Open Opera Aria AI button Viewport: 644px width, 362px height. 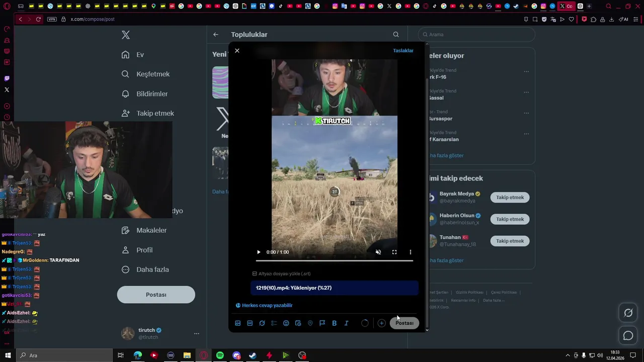[x=623, y=19]
